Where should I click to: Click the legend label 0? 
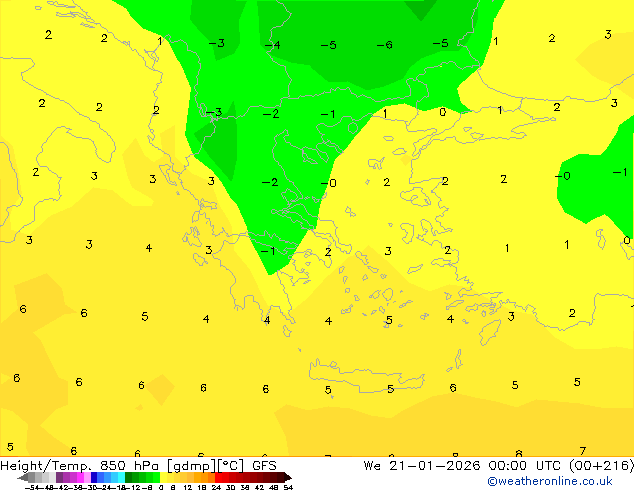point(161,487)
